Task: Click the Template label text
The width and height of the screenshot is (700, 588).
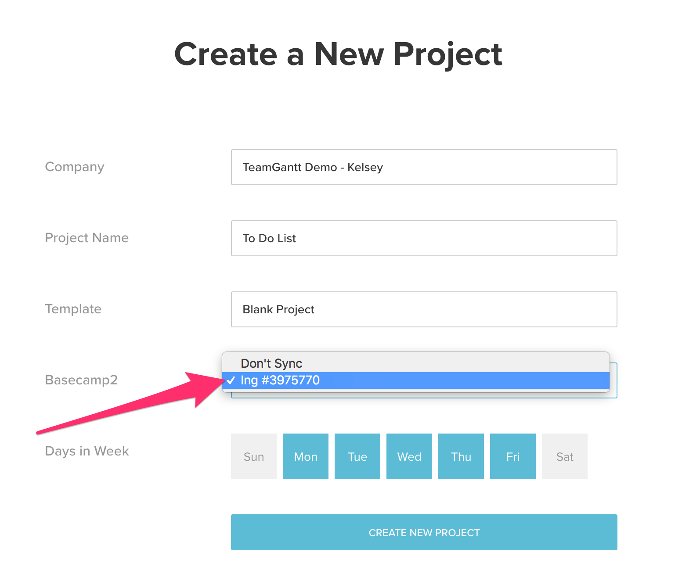Action: [73, 309]
